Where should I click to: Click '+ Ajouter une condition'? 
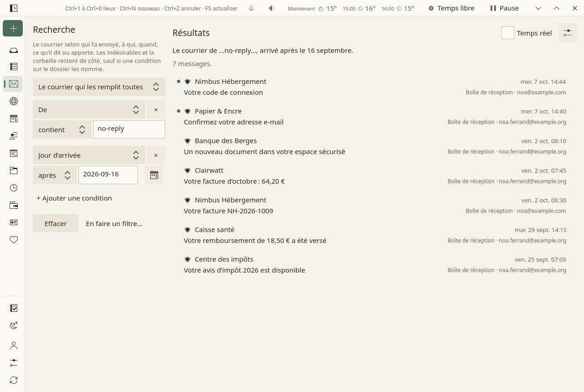click(74, 198)
